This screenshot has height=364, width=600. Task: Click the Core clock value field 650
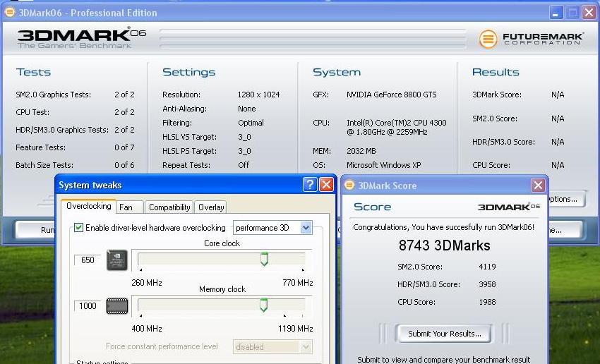(x=88, y=260)
